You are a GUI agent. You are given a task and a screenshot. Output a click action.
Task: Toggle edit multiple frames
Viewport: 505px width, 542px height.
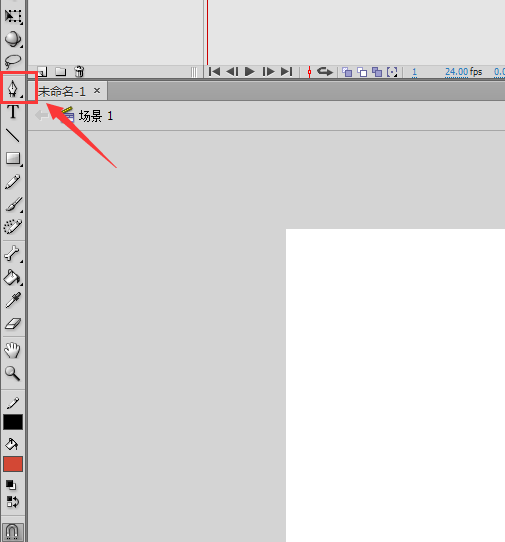pos(377,72)
